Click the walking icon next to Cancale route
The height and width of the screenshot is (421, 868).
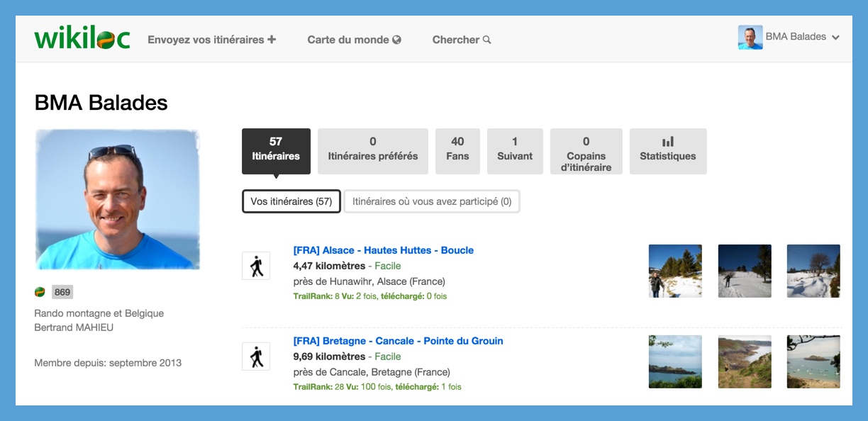(255, 357)
